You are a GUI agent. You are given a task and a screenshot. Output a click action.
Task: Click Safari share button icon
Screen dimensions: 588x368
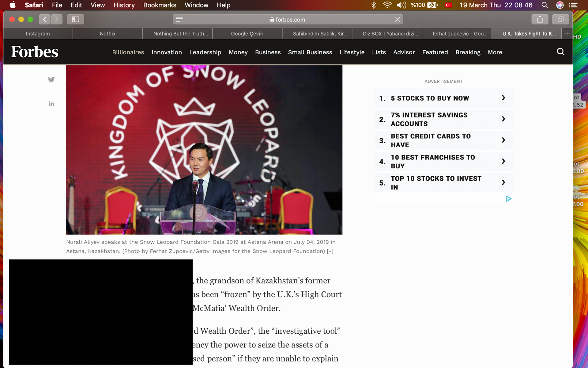coord(540,19)
